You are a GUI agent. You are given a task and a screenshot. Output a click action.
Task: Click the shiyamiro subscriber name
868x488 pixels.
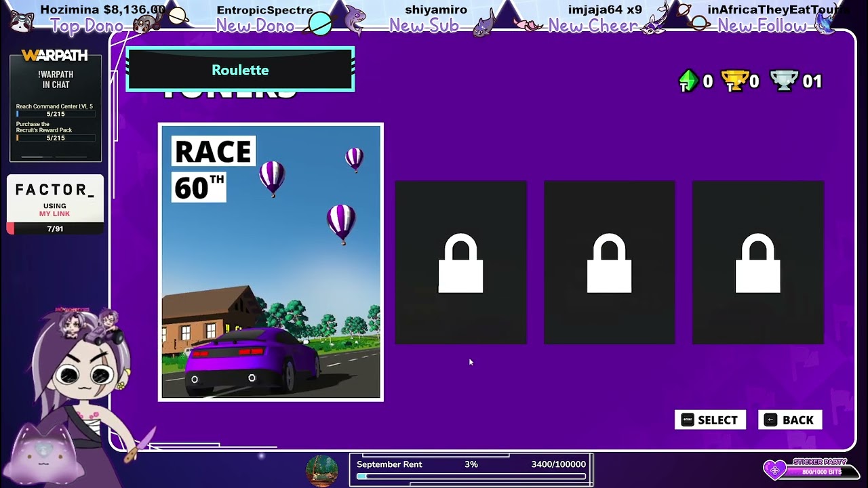(436, 10)
